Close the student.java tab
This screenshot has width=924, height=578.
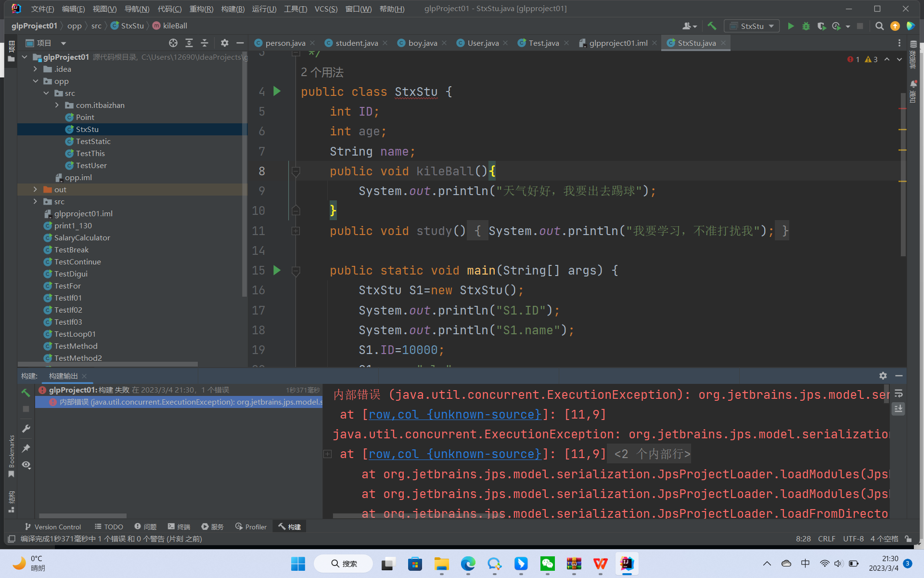385,43
